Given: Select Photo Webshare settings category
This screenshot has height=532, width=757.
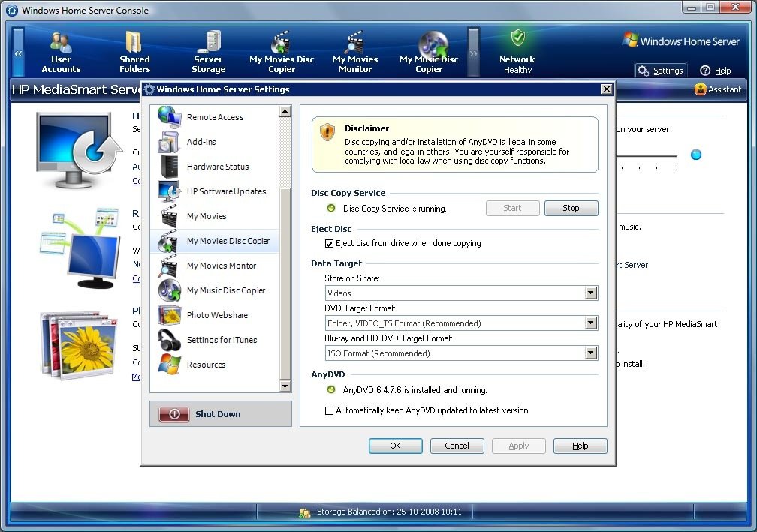Looking at the screenshot, I should click(216, 315).
